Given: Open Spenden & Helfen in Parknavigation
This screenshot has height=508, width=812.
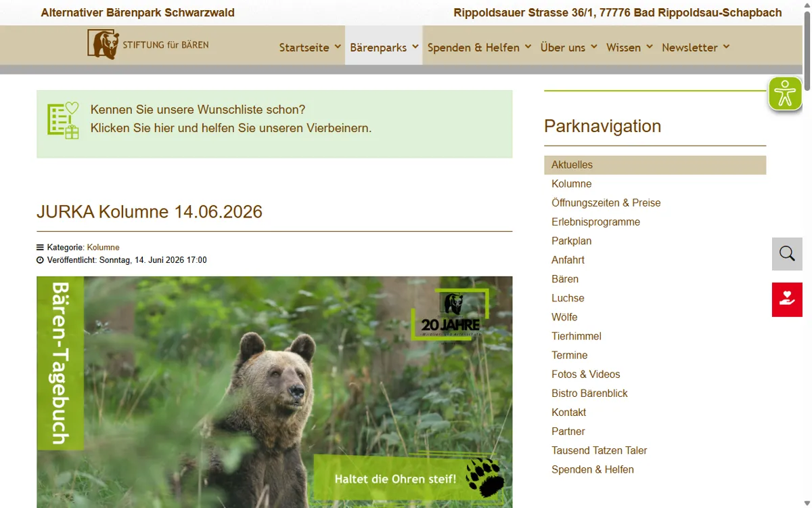Looking at the screenshot, I should point(593,468).
